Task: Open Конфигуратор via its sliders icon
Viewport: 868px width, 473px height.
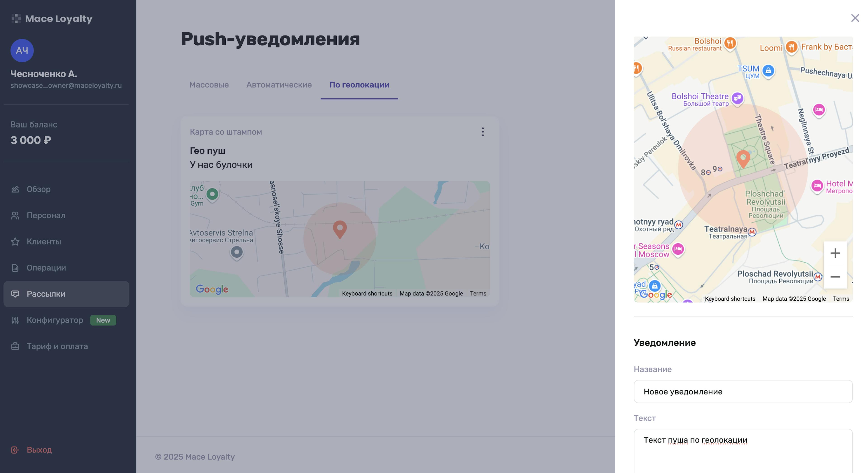Action: [x=15, y=320]
